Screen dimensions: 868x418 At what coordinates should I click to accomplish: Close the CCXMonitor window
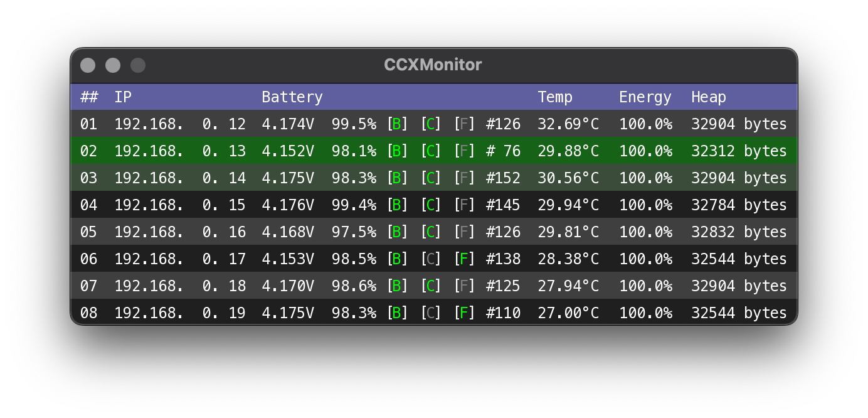click(88, 65)
